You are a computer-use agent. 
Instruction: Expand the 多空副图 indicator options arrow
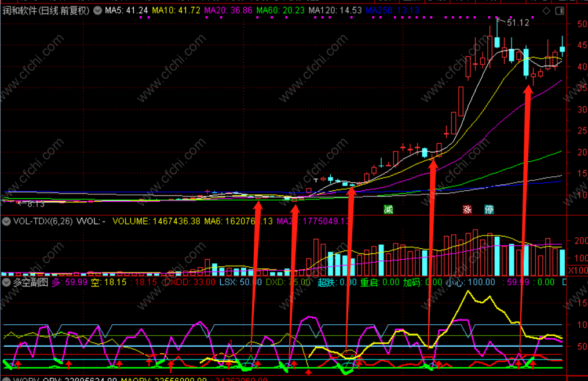coord(6,282)
